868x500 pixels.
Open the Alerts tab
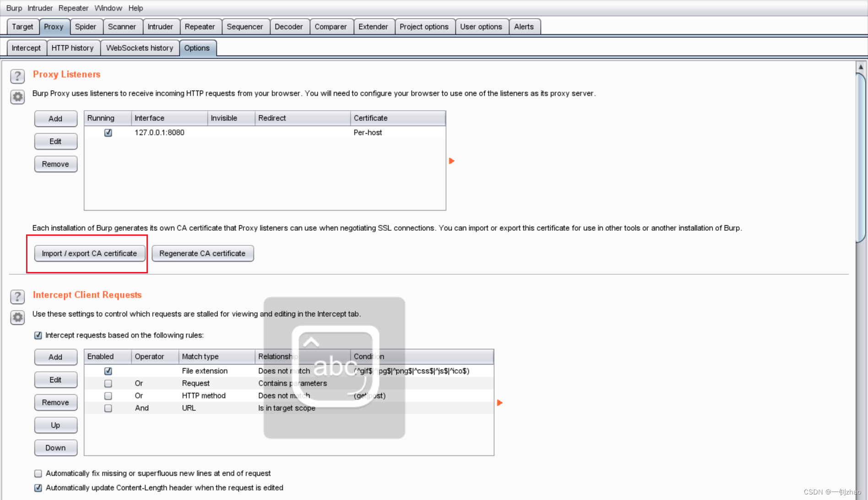(x=524, y=27)
